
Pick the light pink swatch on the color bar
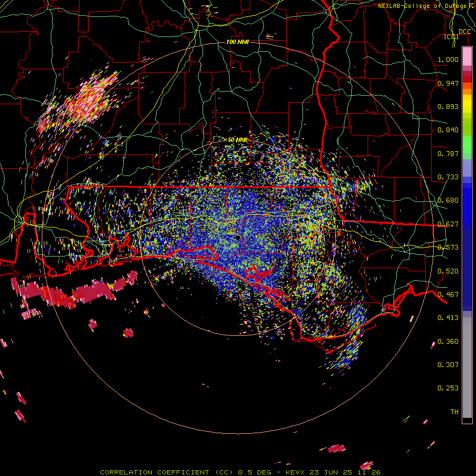(x=467, y=57)
